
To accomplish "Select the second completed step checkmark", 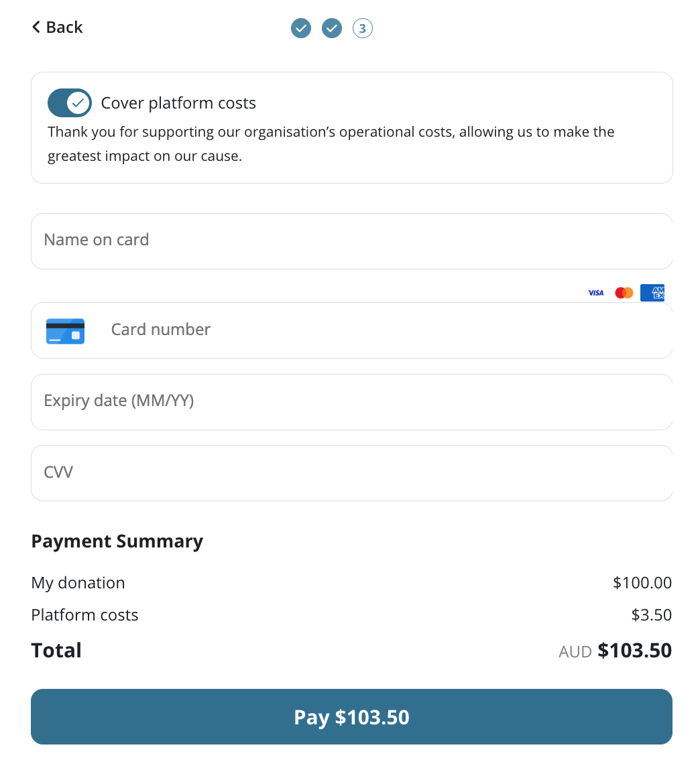I will 332,28.
